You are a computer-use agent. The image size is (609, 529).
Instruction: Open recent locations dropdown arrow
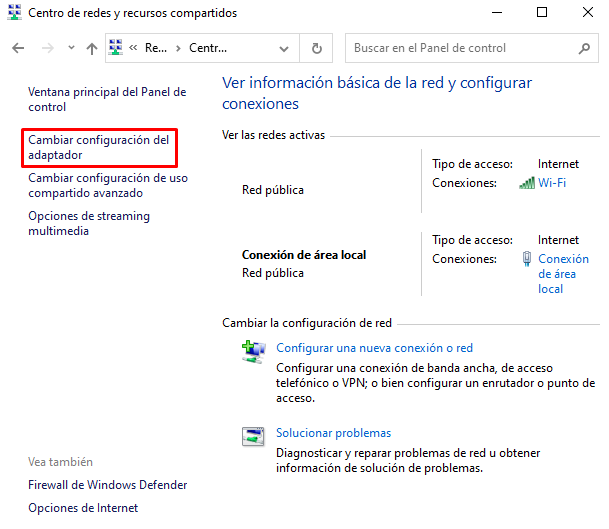pyautogui.click(x=71, y=48)
